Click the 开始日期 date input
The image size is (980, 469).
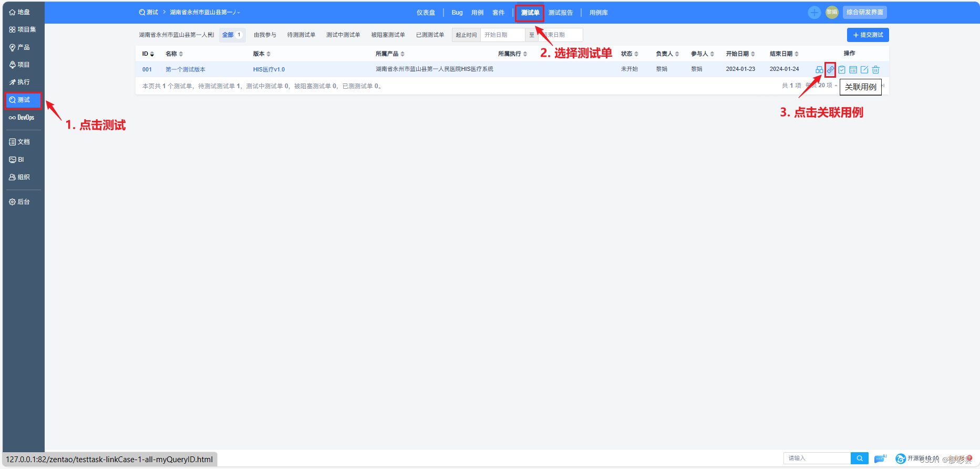point(503,35)
